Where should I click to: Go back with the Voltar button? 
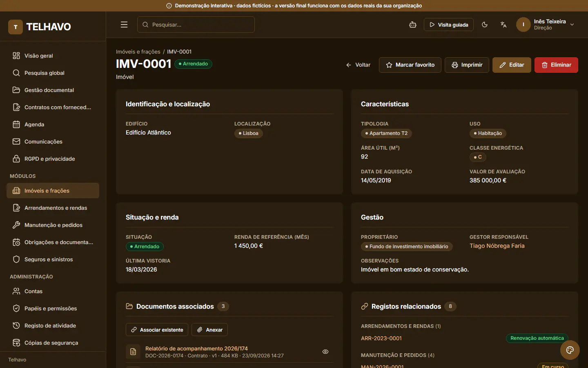point(358,65)
